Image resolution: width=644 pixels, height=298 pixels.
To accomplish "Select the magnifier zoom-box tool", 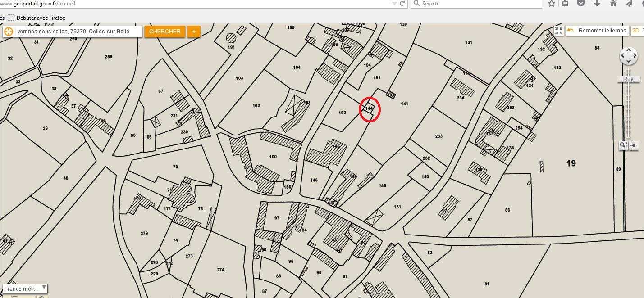I will [623, 145].
